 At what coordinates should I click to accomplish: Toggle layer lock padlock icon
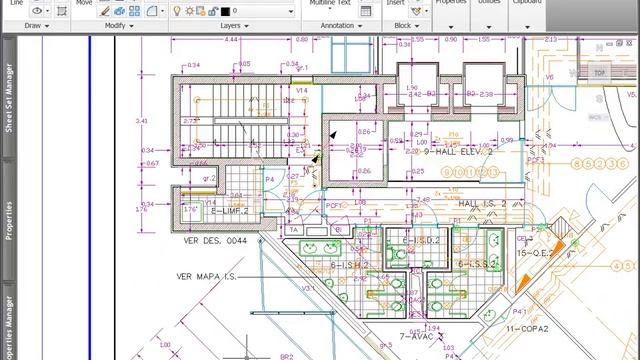point(213,11)
